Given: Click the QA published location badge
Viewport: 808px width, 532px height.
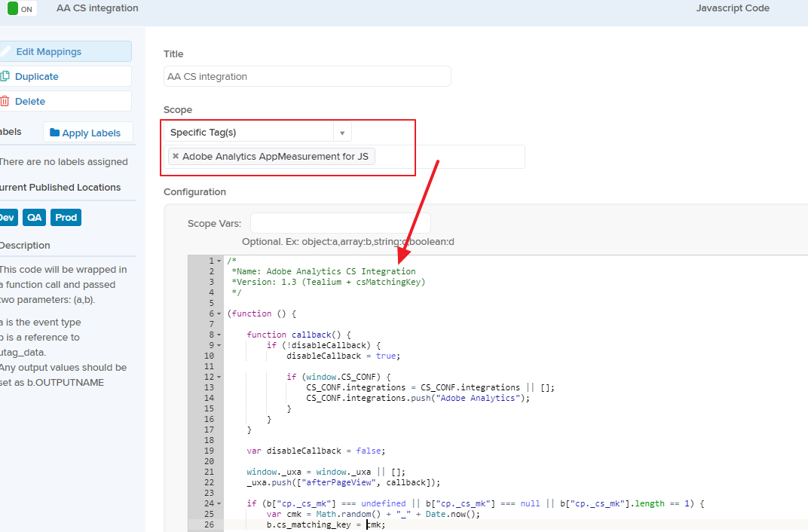Looking at the screenshot, I should tap(34, 217).
